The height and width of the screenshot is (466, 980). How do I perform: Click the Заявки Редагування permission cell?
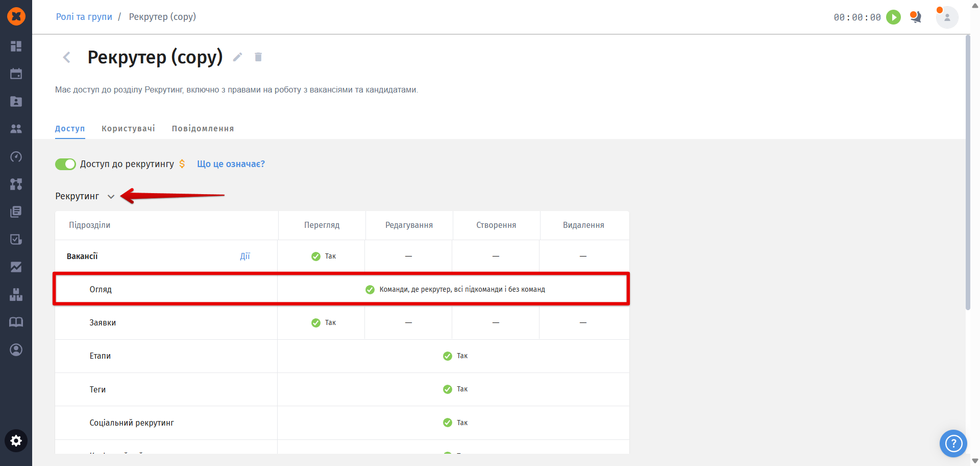coord(408,323)
